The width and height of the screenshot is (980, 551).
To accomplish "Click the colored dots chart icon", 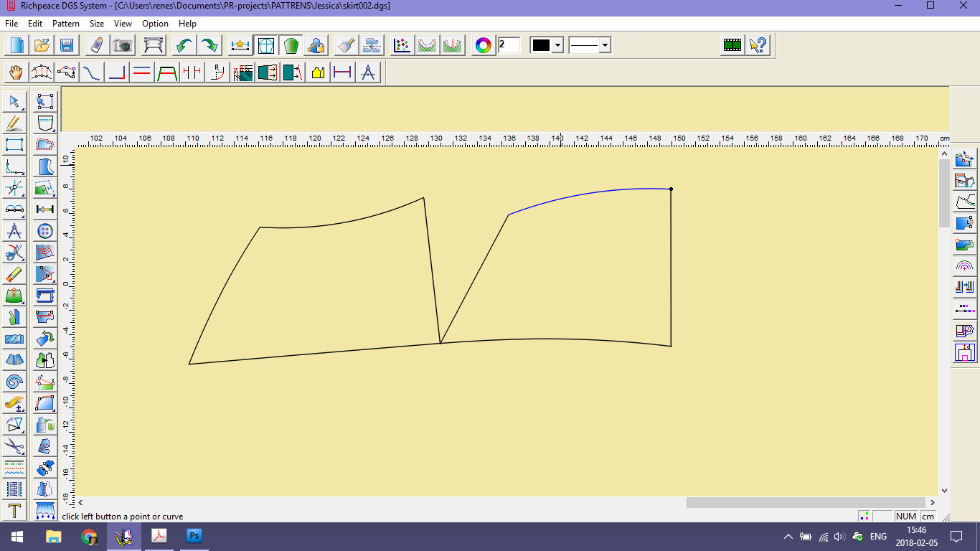I will 402,45.
